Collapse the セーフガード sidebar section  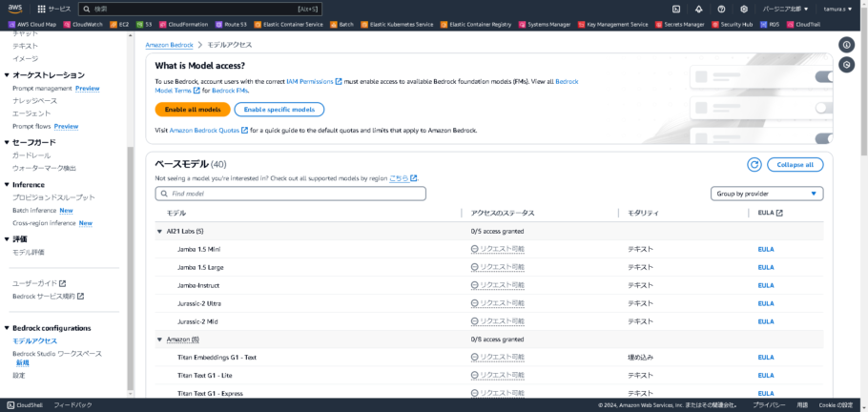[7, 143]
